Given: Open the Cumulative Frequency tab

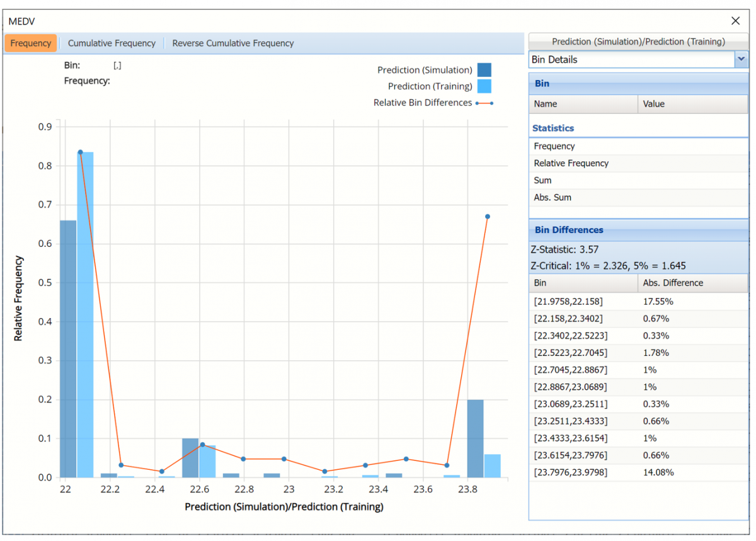Looking at the screenshot, I should (x=112, y=43).
